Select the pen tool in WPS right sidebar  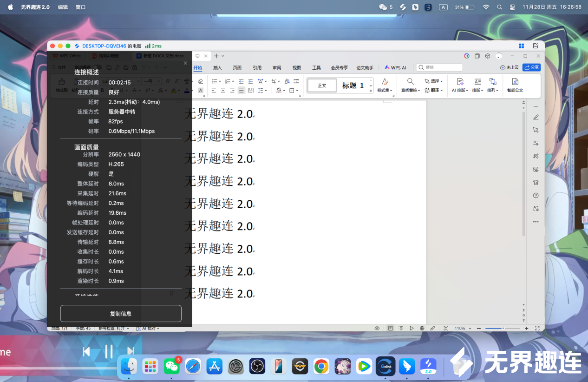click(x=536, y=117)
